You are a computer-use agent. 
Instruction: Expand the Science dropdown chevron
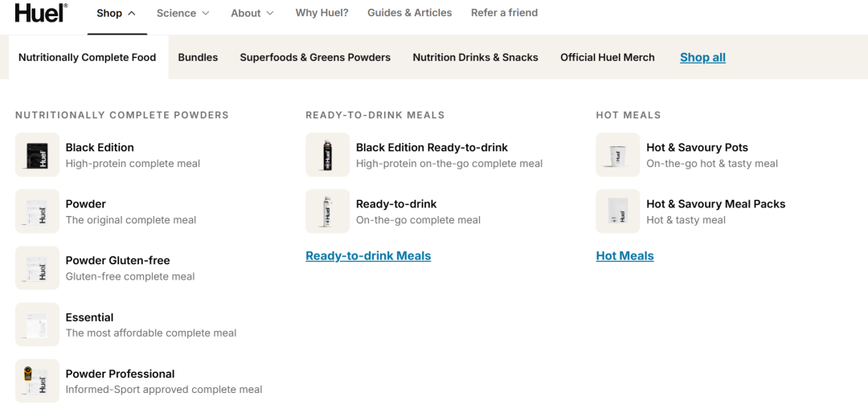(x=206, y=14)
